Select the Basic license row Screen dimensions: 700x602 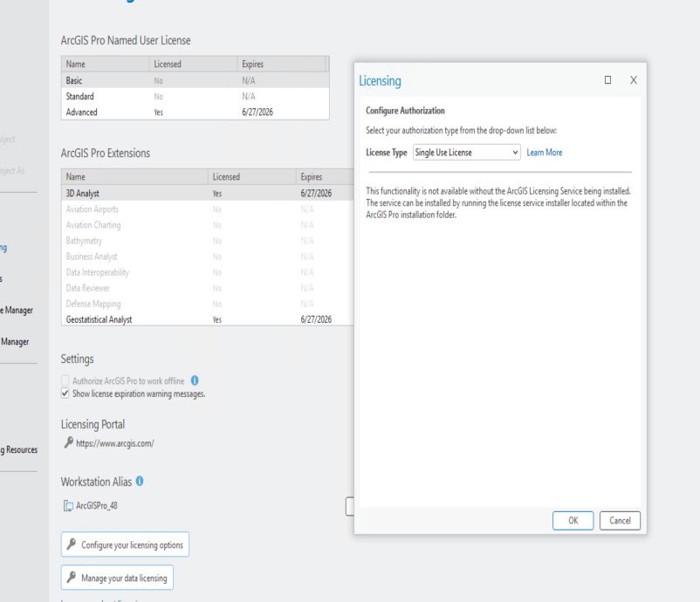[x=196, y=80]
